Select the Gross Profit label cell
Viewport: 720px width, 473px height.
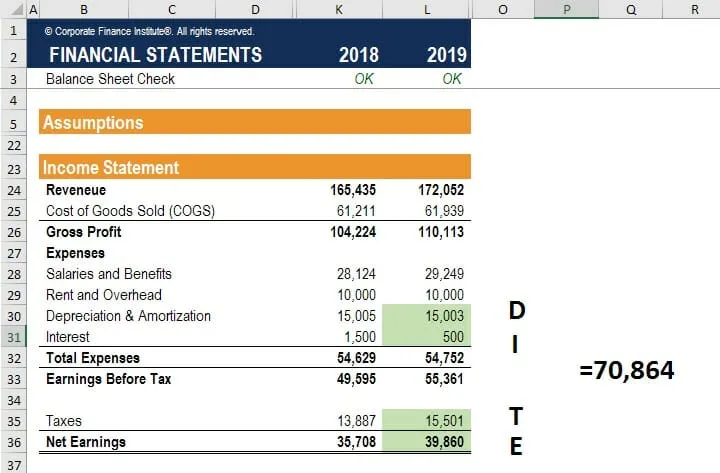point(84,231)
